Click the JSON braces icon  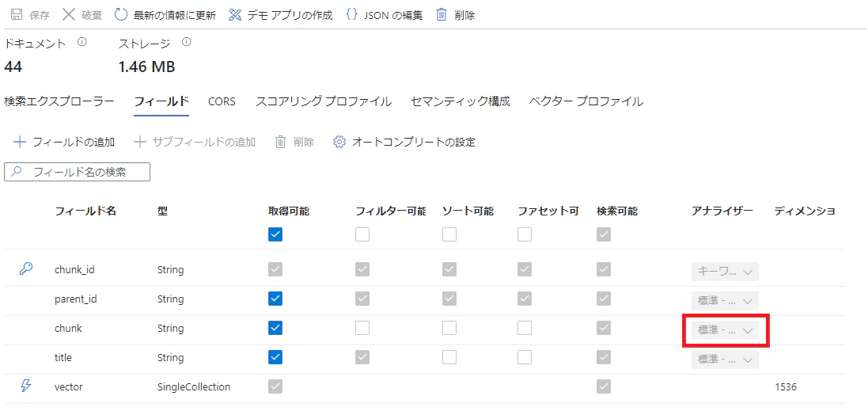(351, 15)
